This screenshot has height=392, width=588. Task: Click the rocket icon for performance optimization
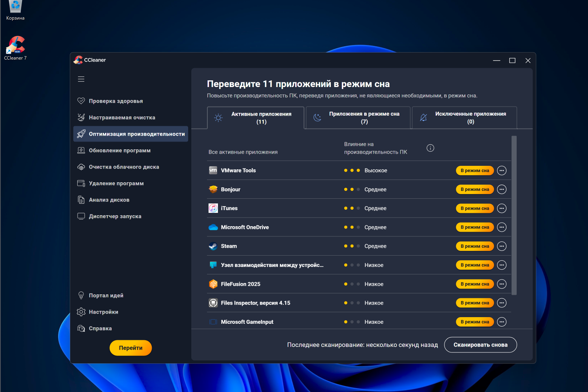click(x=81, y=134)
